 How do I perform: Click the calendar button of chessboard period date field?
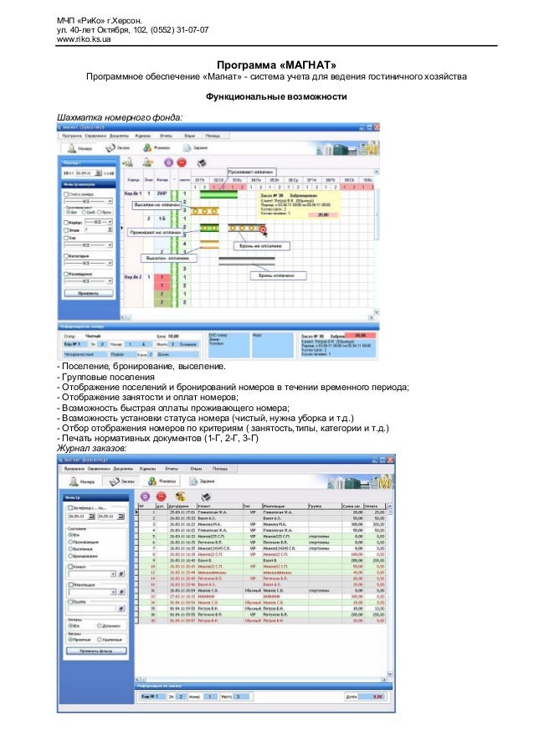click(x=98, y=173)
